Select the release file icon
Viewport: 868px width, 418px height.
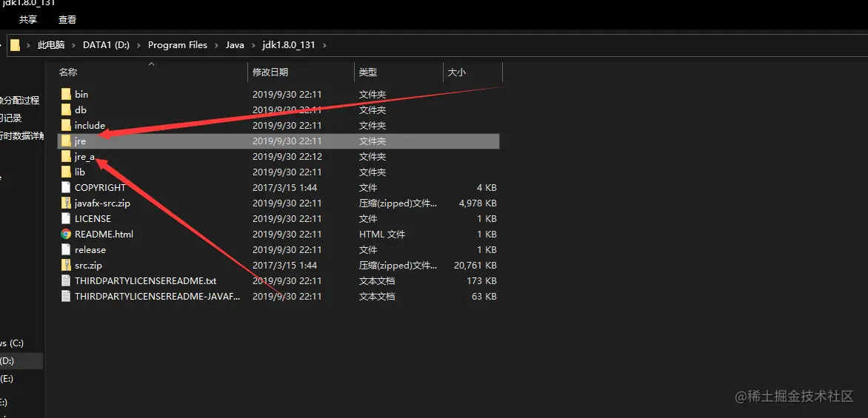pos(67,249)
